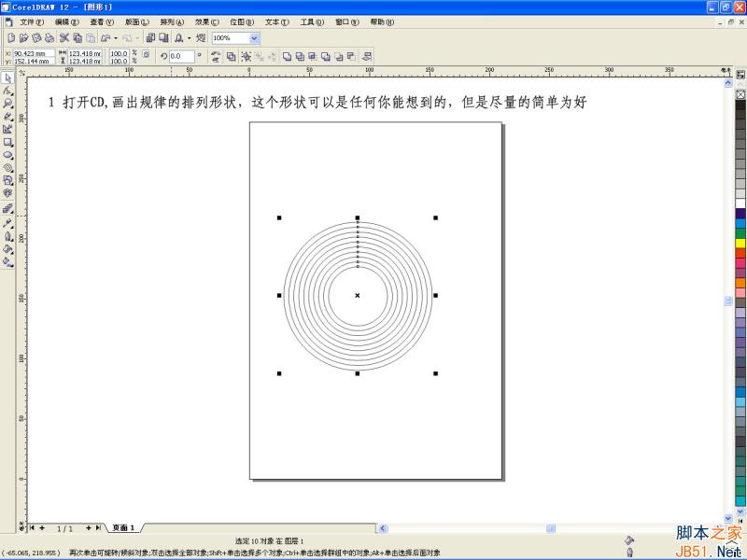Pick the red palette swatch
747x560 pixels.
[x=740, y=253]
